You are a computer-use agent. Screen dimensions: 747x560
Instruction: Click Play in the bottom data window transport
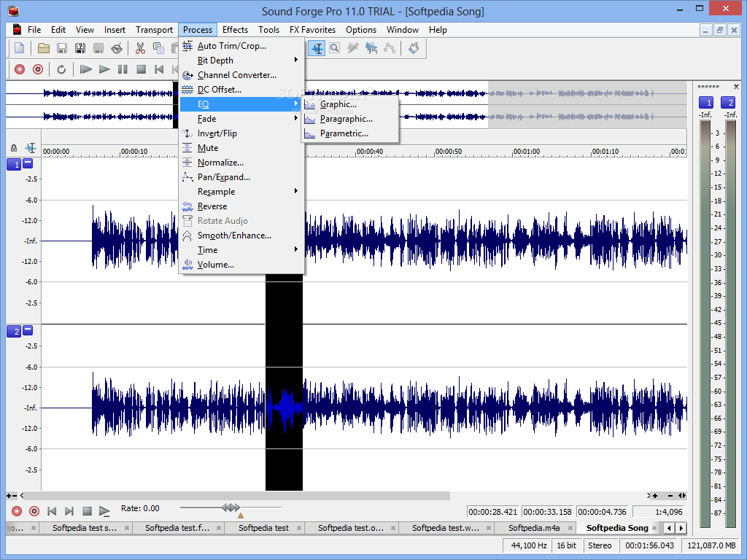coord(104,511)
